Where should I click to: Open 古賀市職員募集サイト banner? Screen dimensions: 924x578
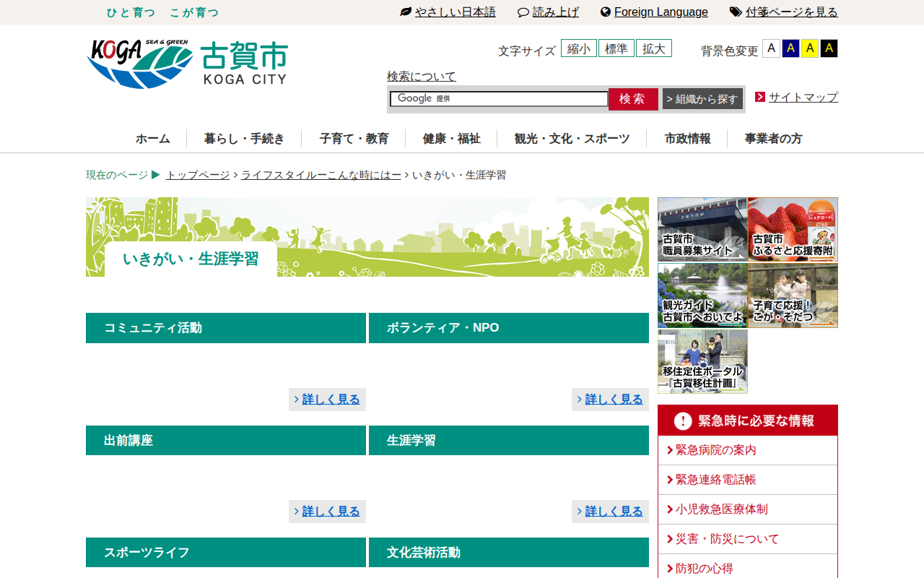(702, 229)
